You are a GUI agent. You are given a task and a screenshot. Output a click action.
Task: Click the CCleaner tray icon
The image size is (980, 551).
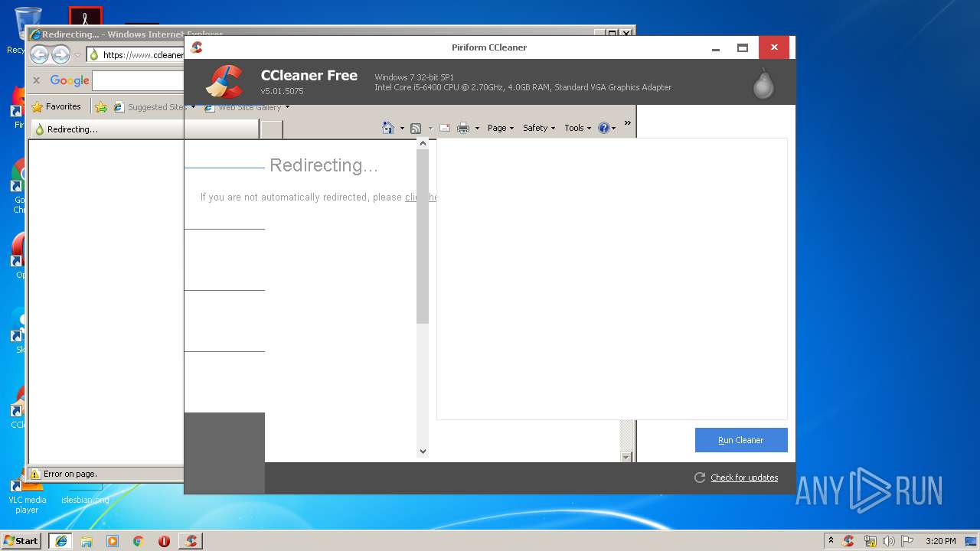point(848,541)
